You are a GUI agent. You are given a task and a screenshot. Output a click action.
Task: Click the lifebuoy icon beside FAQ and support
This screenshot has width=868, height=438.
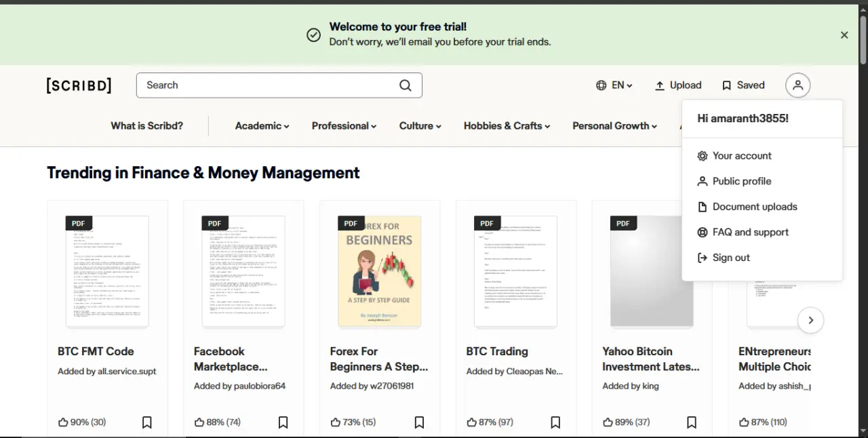[x=703, y=232]
